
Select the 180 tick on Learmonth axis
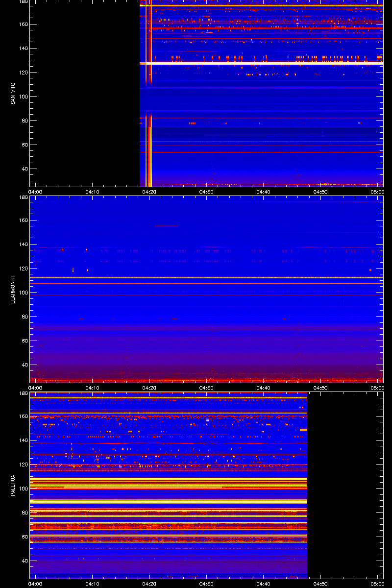coord(23,198)
